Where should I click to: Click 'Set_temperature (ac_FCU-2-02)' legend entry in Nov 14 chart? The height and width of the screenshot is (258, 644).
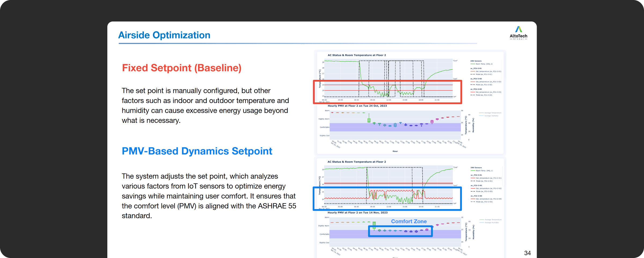(486, 189)
